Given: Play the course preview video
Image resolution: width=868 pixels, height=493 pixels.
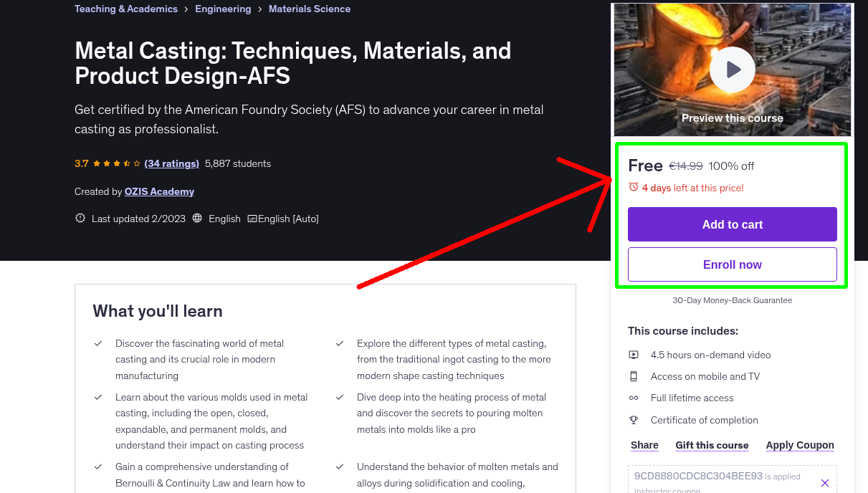Looking at the screenshot, I should (732, 69).
